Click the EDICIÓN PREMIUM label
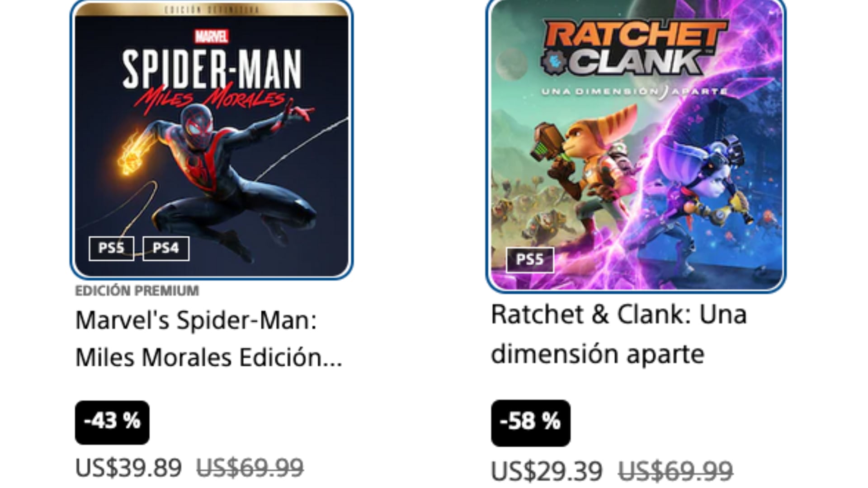This screenshot has width=868, height=488. (137, 291)
